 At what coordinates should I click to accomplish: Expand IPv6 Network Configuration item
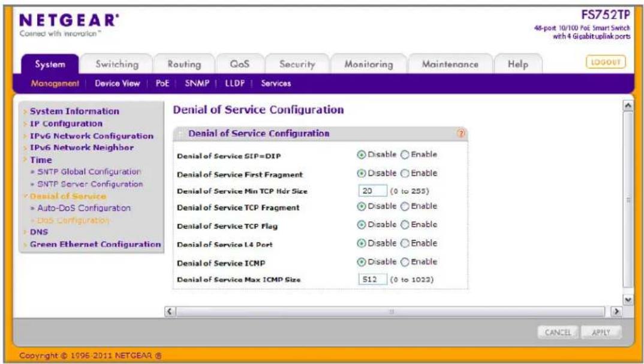click(92, 136)
